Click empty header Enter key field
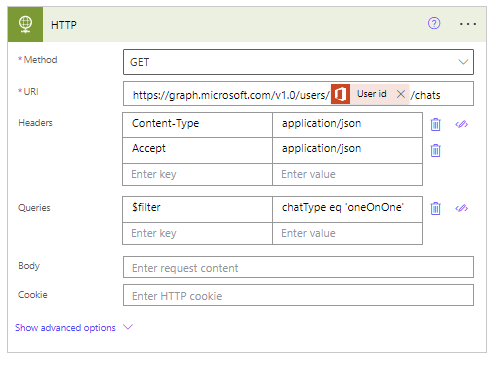The image size is (493, 366). 197,174
